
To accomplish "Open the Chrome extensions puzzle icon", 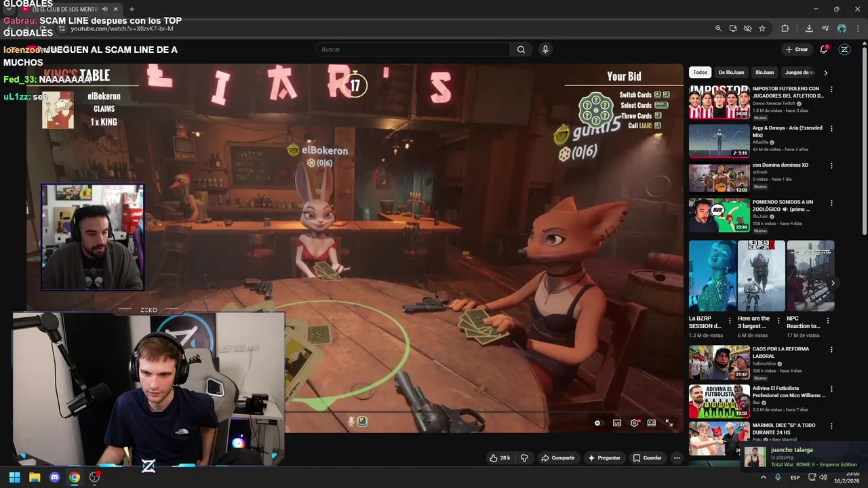I will coord(785,28).
